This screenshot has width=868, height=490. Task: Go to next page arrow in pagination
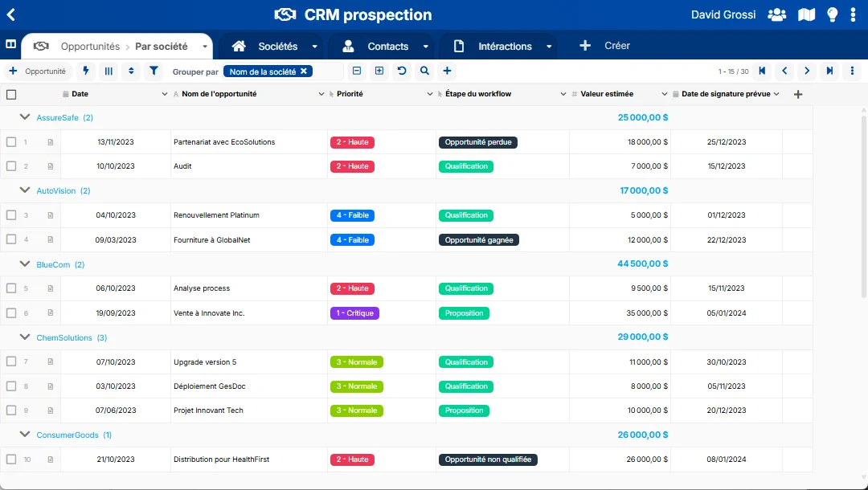[x=807, y=71]
